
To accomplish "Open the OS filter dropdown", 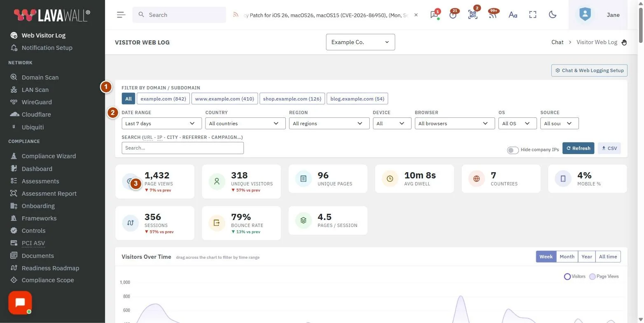I will coord(518,123).
